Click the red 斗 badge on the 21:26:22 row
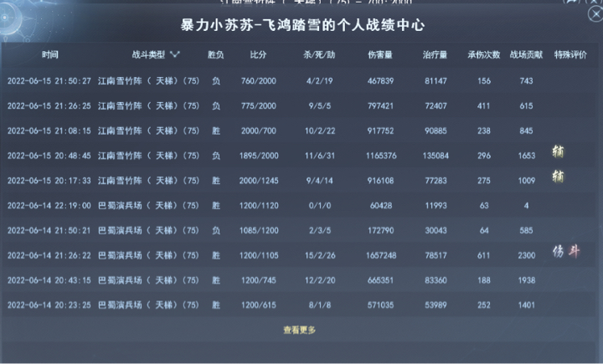Screen dimensions: 603x364 [575, 252]
